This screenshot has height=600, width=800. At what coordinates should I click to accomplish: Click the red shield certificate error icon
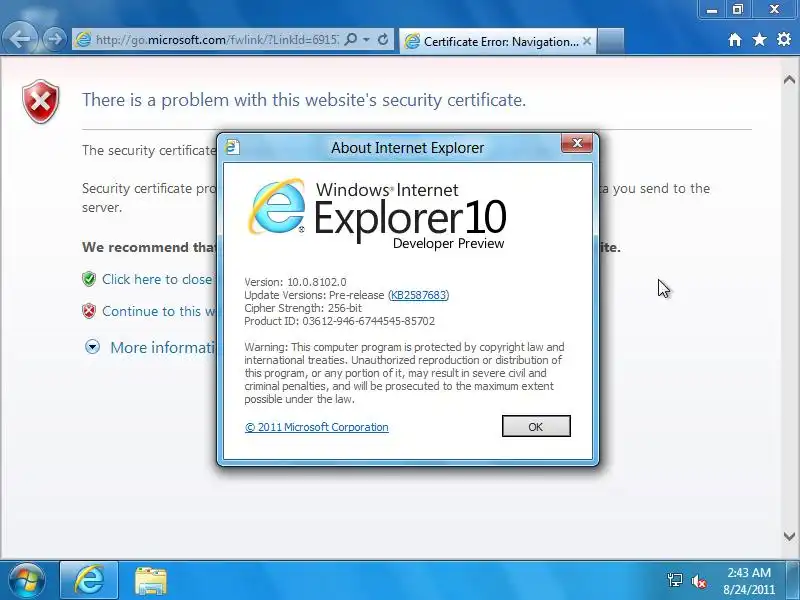[x=41, y=101]
